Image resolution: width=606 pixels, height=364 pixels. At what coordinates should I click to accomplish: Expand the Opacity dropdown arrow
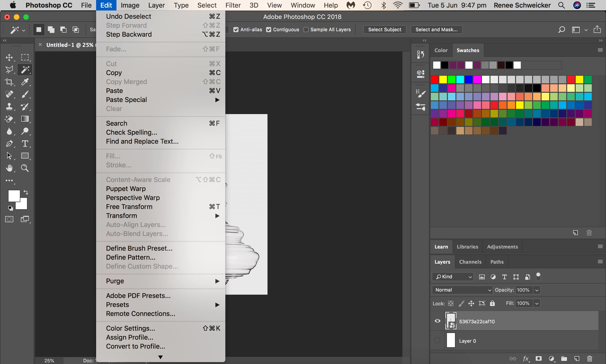[537, 290]
